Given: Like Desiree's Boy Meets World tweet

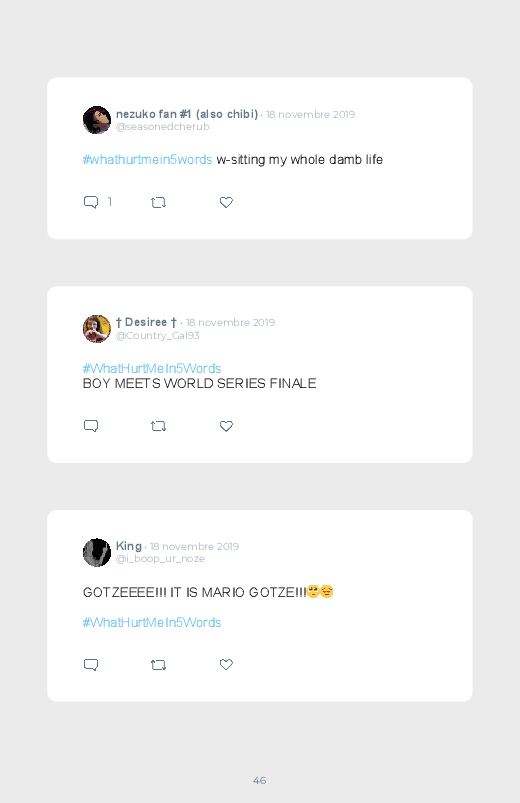Looking at the screenshot, I should (x=226, y=426).
